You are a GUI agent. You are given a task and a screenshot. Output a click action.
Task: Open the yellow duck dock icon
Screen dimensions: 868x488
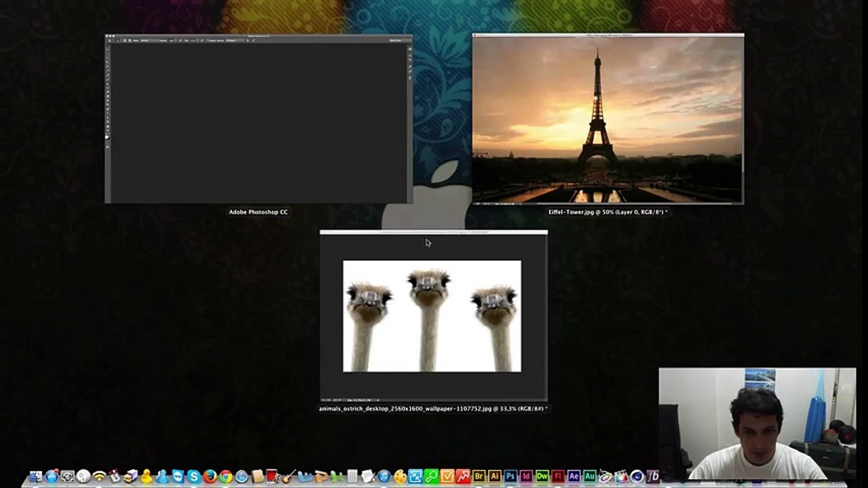(146, 476)
